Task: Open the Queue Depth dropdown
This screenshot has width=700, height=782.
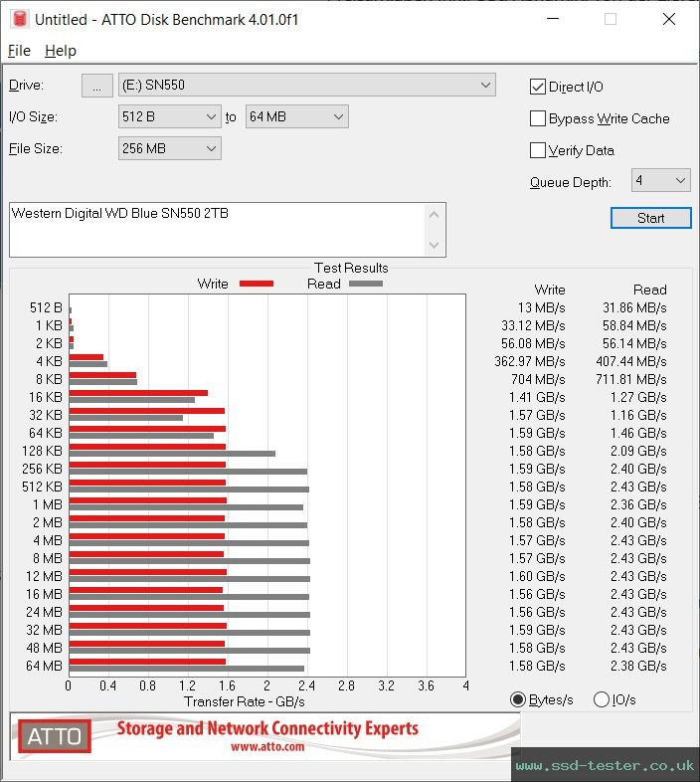Action: [x=660, y=180]
